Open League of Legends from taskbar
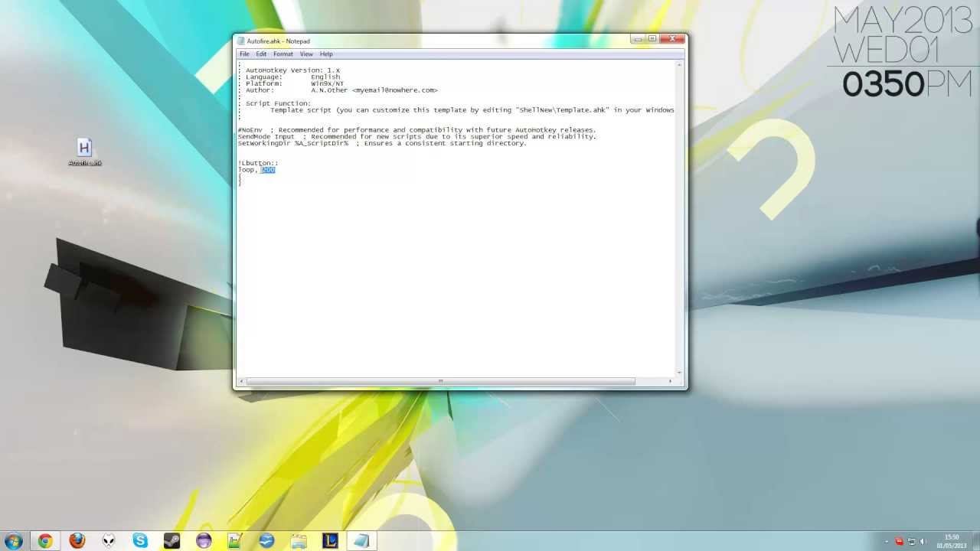980x551 pixels. [x=330, y=541]
